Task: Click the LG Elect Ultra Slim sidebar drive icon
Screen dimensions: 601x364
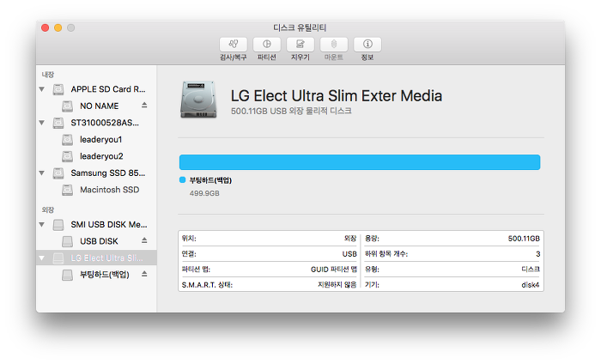Action: pos(58,258)
